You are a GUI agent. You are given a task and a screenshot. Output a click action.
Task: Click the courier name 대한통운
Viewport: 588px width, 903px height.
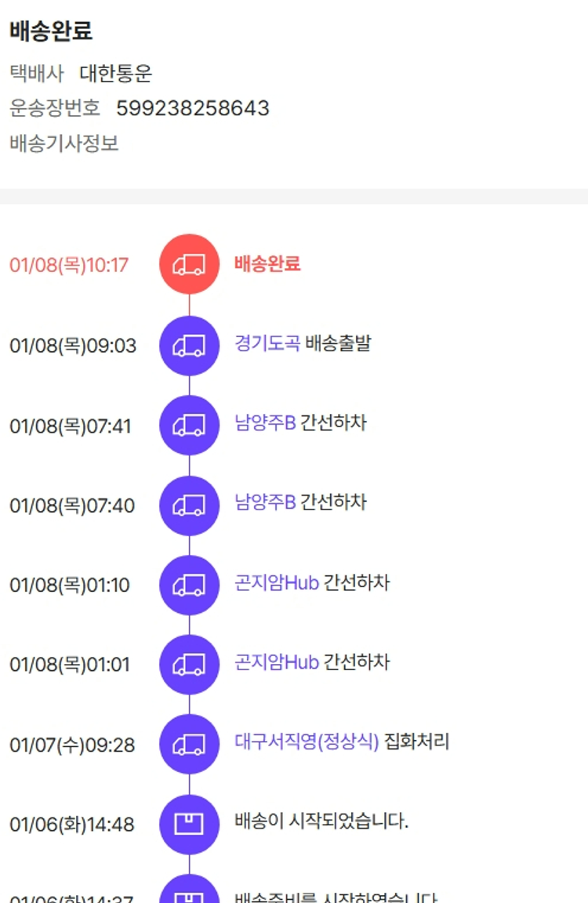click(116, 74)
